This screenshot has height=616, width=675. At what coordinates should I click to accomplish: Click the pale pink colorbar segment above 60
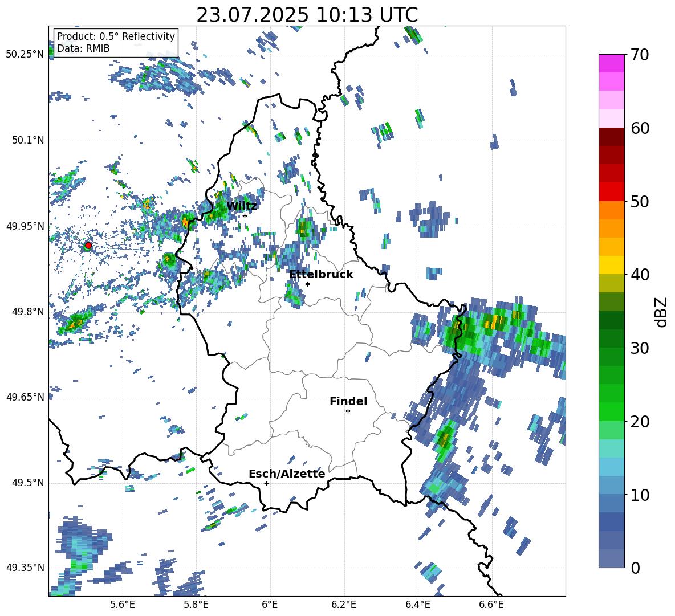pos(611,119)
